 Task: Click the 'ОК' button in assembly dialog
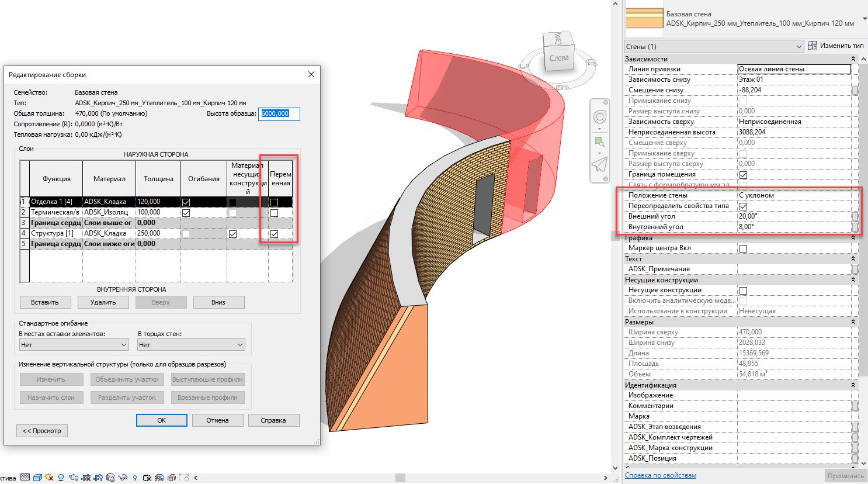161,420
